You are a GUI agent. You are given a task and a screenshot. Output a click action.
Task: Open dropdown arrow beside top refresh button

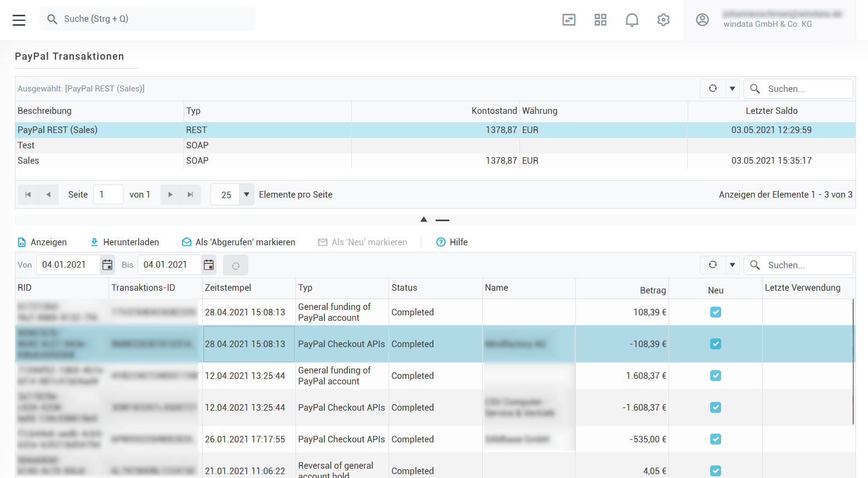point(732,89)
